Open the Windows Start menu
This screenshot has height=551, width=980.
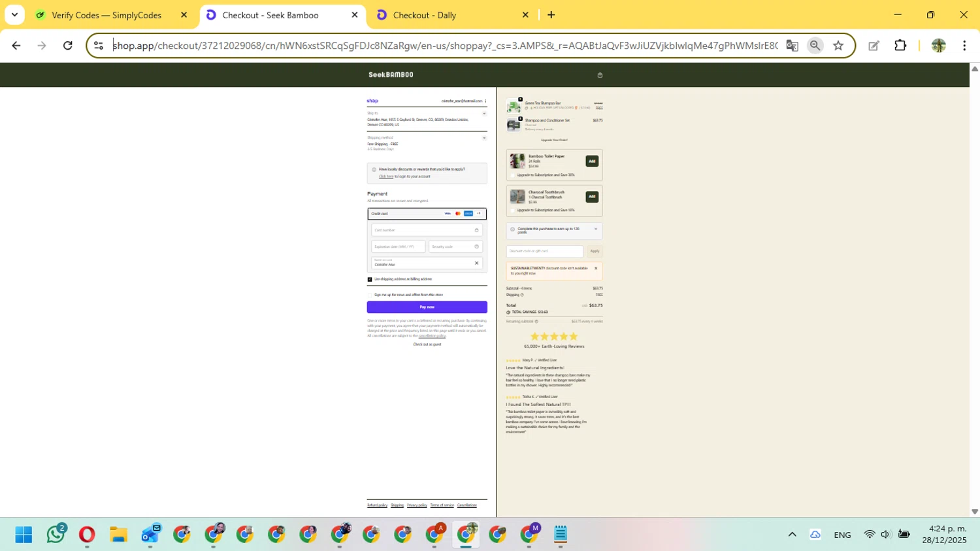click(x=24, y=535)
